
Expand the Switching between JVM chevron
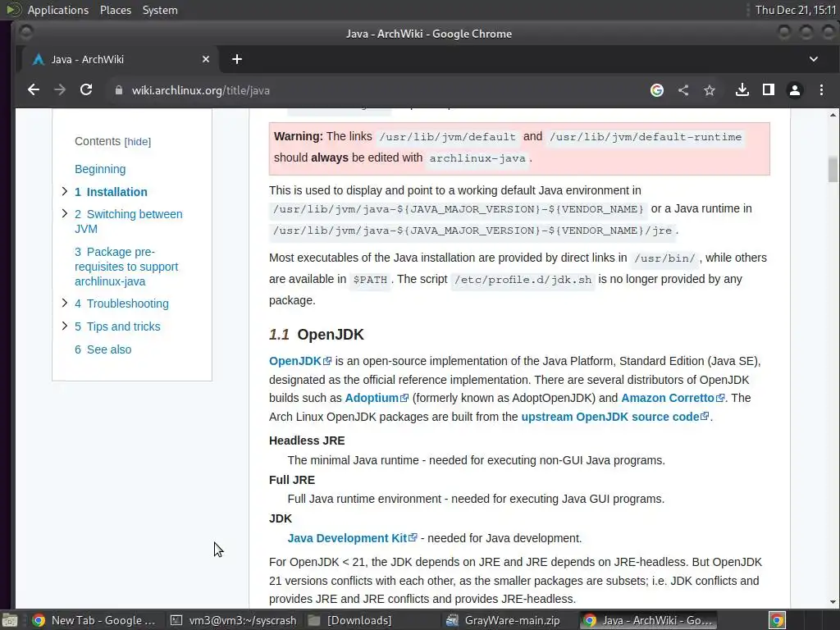click(x=64, y=213)
